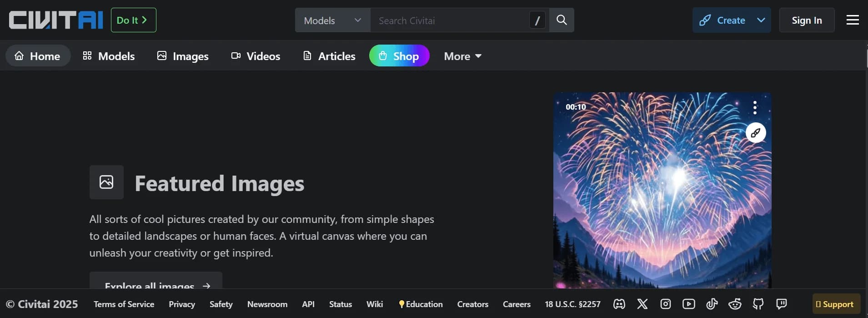Expand the More navigation menu
The image size is (868, 318).
click(462, 56)
